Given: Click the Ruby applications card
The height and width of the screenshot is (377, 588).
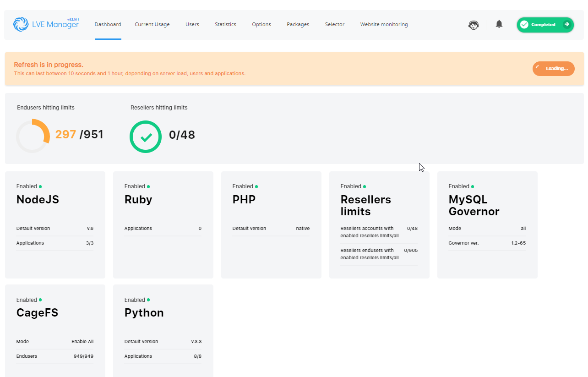Looking at the screenshot, I should (163, 224).
